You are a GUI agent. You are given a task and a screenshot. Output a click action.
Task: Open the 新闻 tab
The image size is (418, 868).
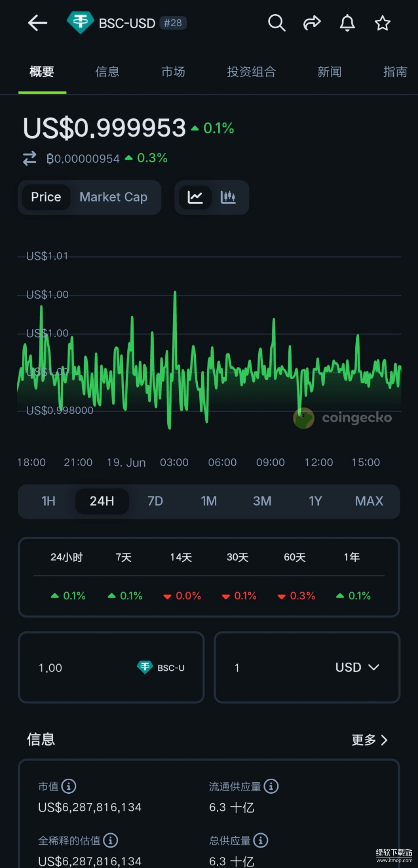click(329, 72)
